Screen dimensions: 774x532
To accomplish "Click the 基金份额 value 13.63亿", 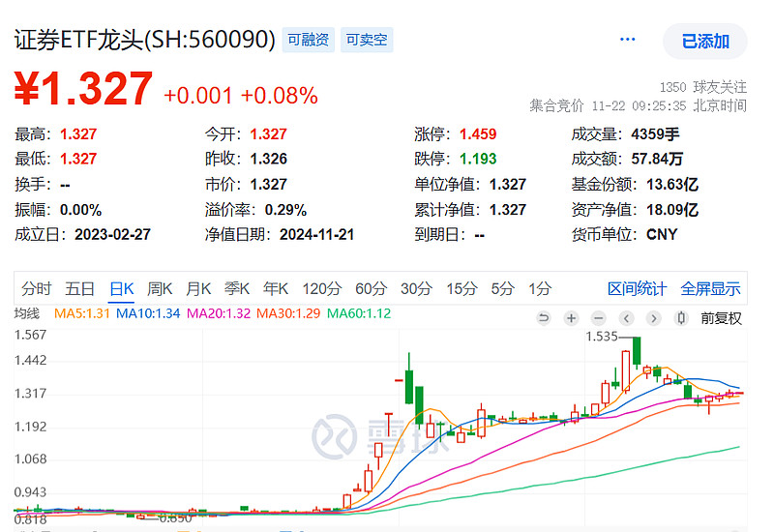I will click(672, 185).
